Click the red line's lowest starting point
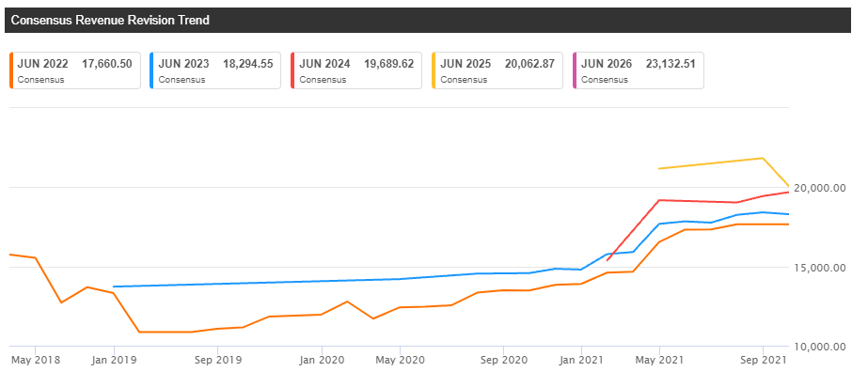The image size is (868, 387). 608,260
